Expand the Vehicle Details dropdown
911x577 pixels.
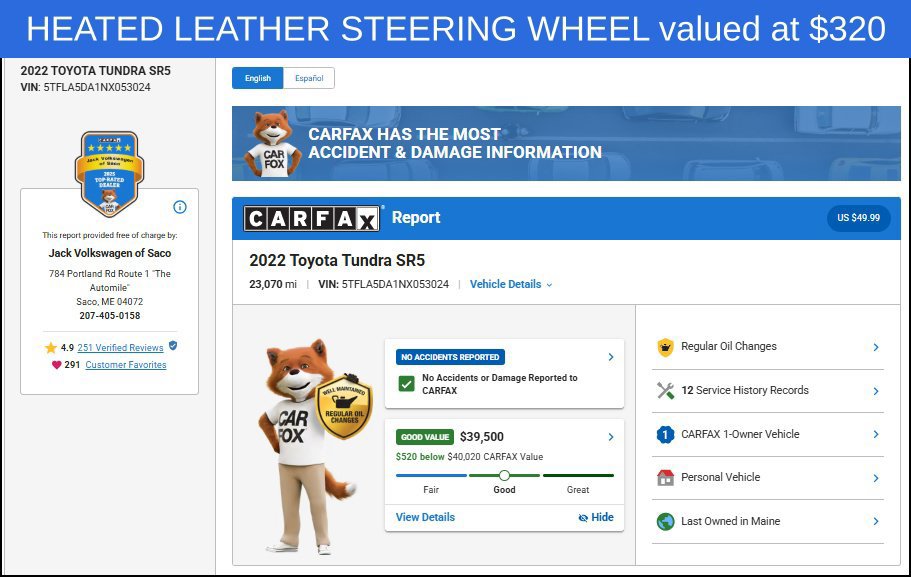(511, 284)
